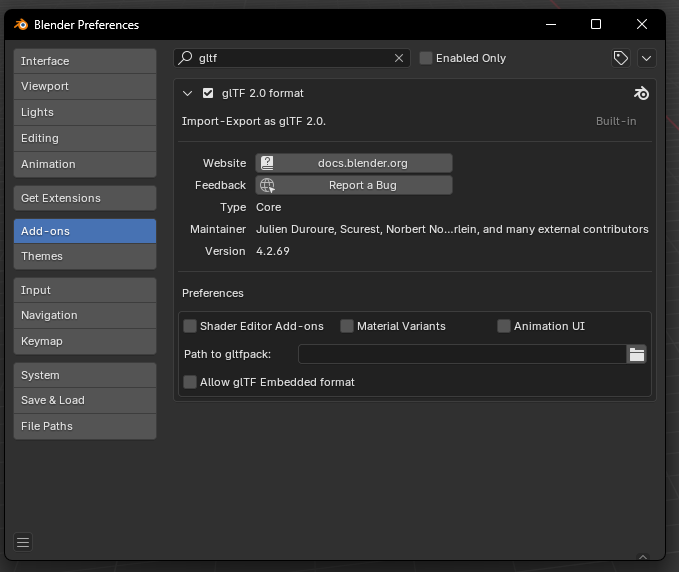Click the Path to gltfpack field
This screenshot has height=572, width=679.
[x=462, y=354]
